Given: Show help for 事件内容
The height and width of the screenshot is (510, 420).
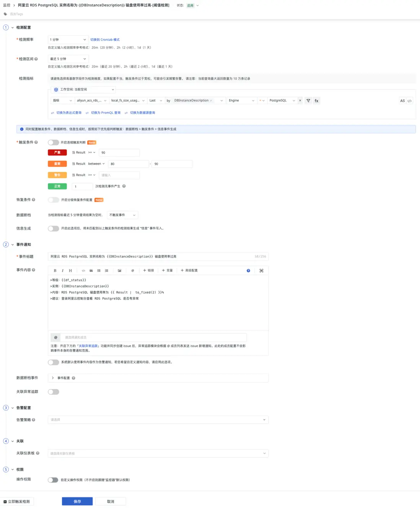Looking at the screenshot, I should 33,270.
